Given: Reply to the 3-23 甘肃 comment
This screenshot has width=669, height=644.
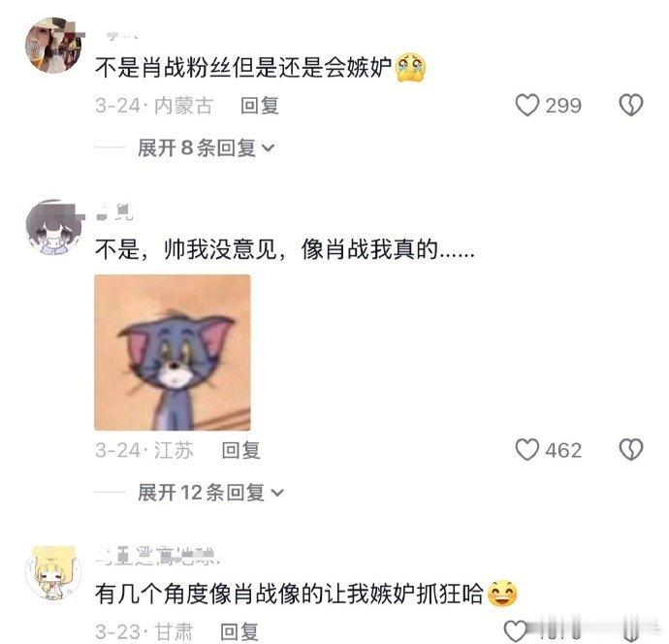Looking at the screenshot, I should pyautogui.click(x=239, y=631).
